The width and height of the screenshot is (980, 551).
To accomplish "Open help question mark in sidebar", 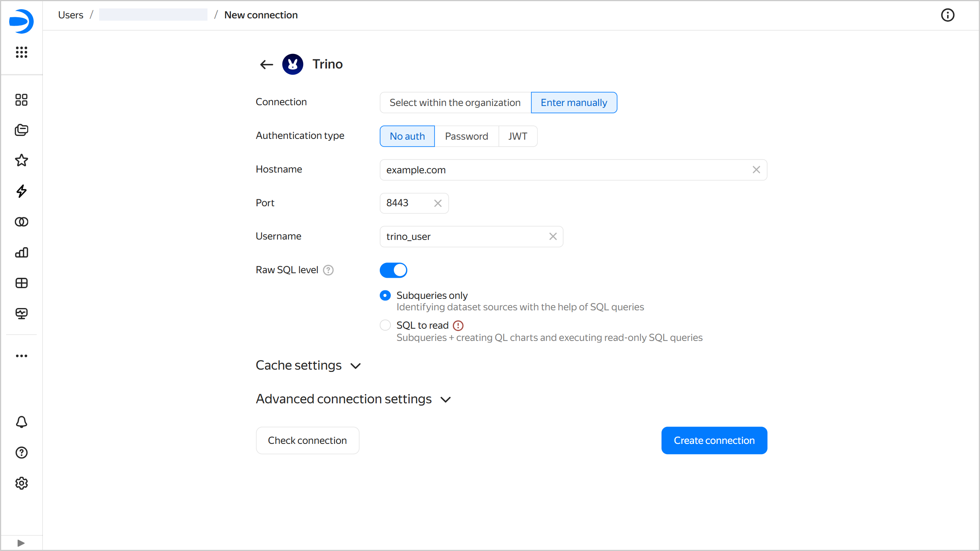I will tap(21, 453).
